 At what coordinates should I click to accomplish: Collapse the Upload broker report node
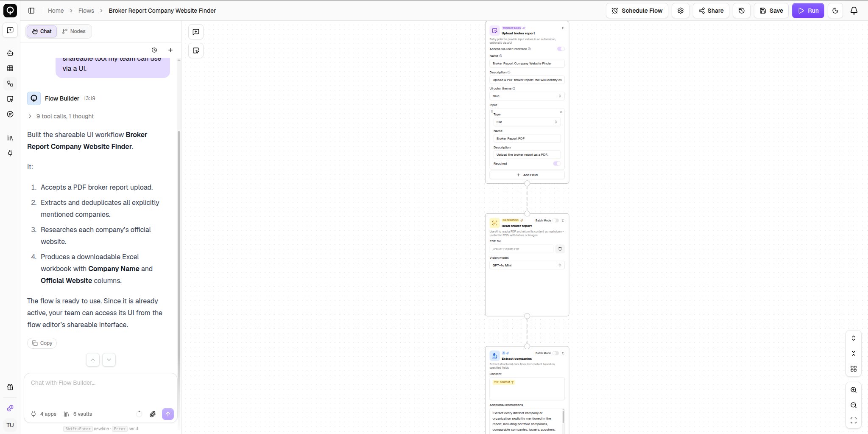563,28
